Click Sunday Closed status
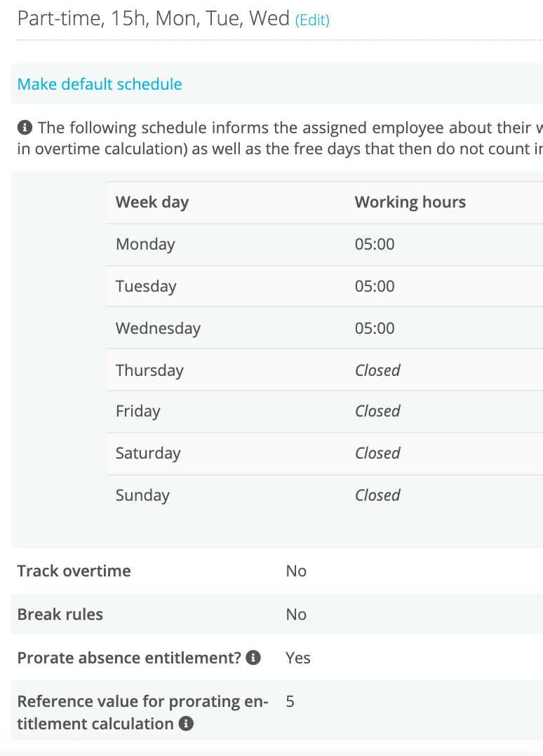 coord(377,495)
